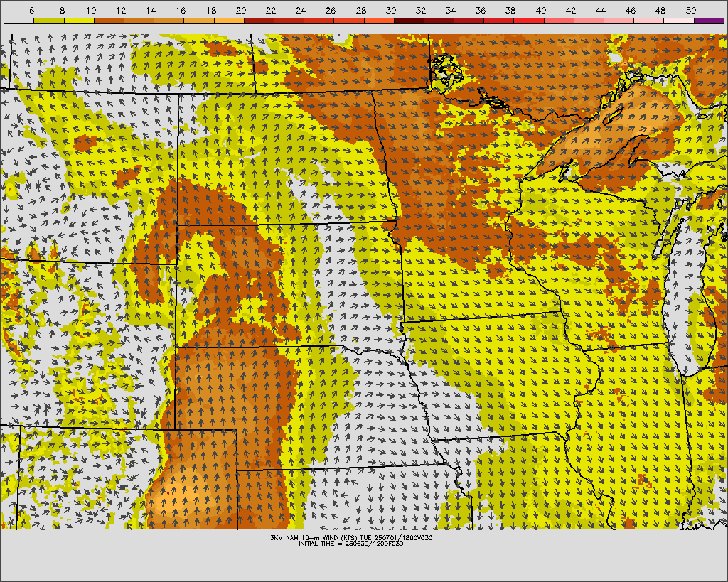Select the legend swatch between 12 and 14

point(139,21)
